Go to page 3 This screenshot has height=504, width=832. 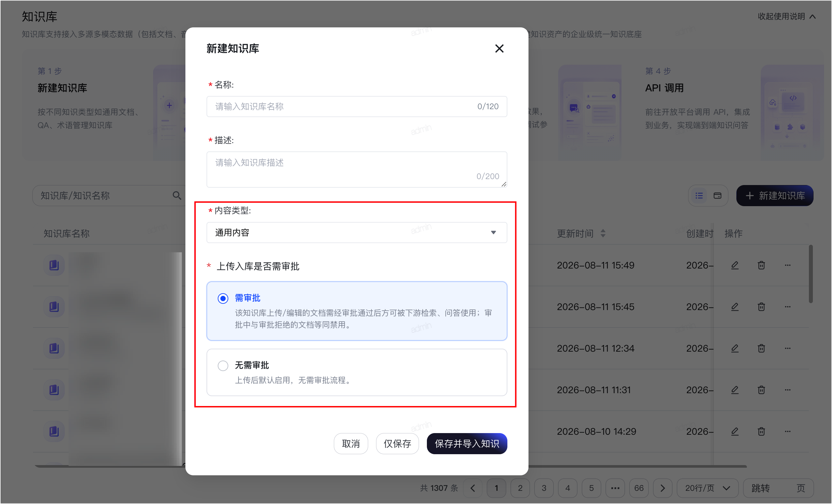click(544, 488)
